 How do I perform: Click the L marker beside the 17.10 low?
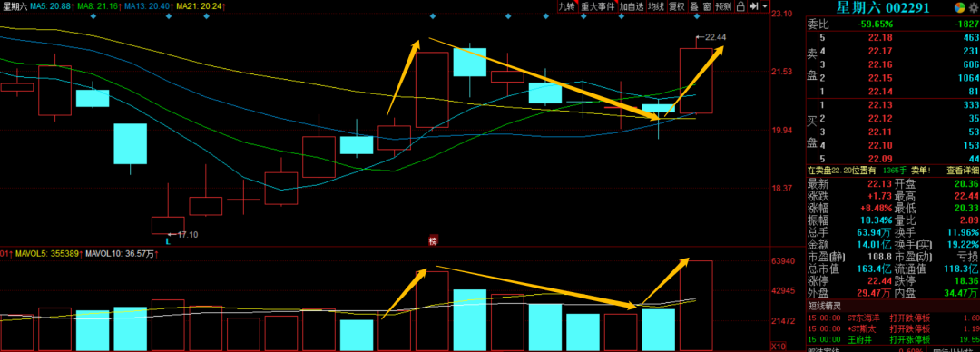(168, 240)
